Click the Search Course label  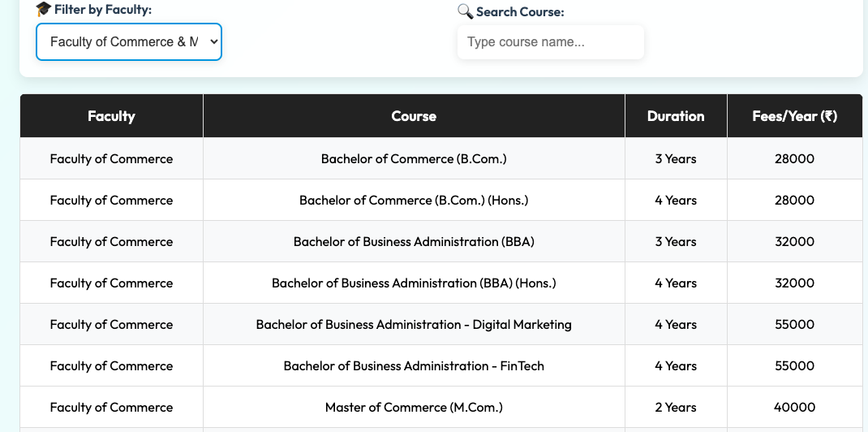pyautogui.click(x=520, y=11)
